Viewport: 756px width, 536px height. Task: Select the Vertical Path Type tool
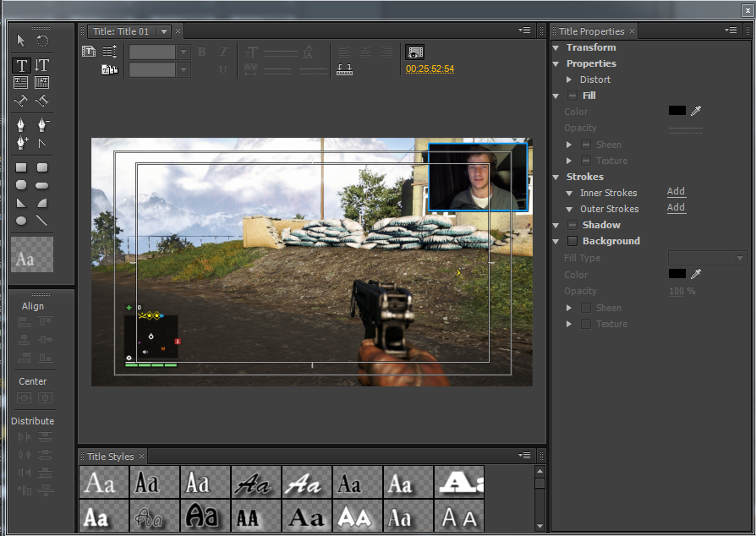click(42, 101)
